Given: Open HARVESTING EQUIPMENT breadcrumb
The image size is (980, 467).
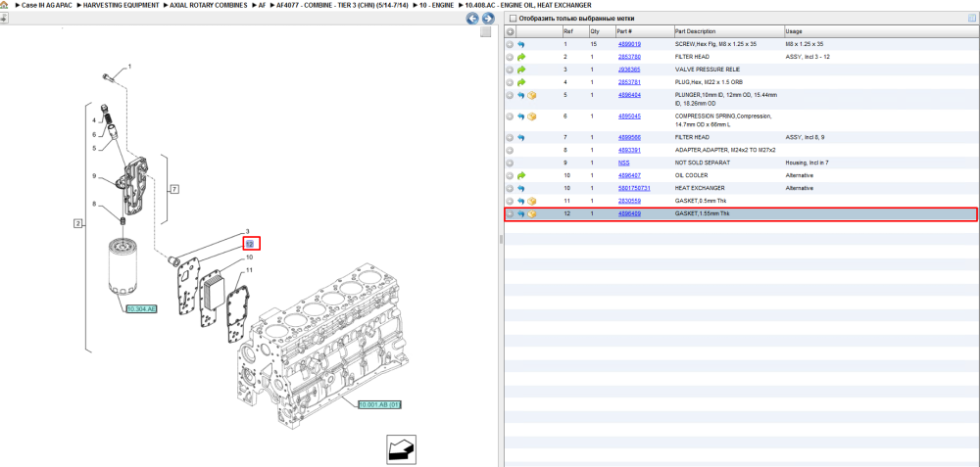Looking at the screenshot, I should (121, 5).
